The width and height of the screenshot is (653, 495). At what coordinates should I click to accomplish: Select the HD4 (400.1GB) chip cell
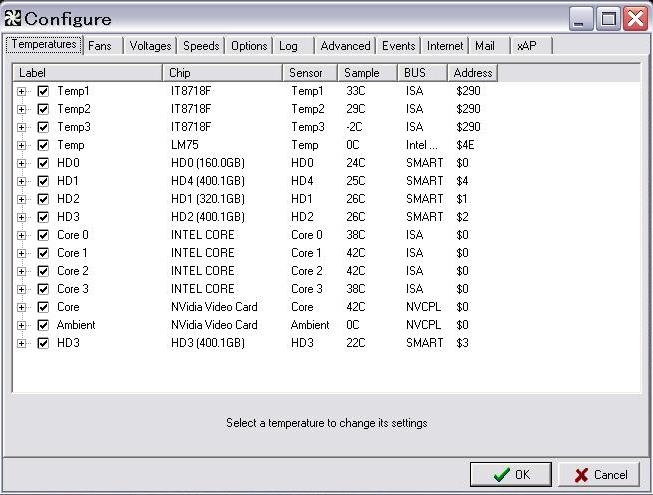[208, 181]
